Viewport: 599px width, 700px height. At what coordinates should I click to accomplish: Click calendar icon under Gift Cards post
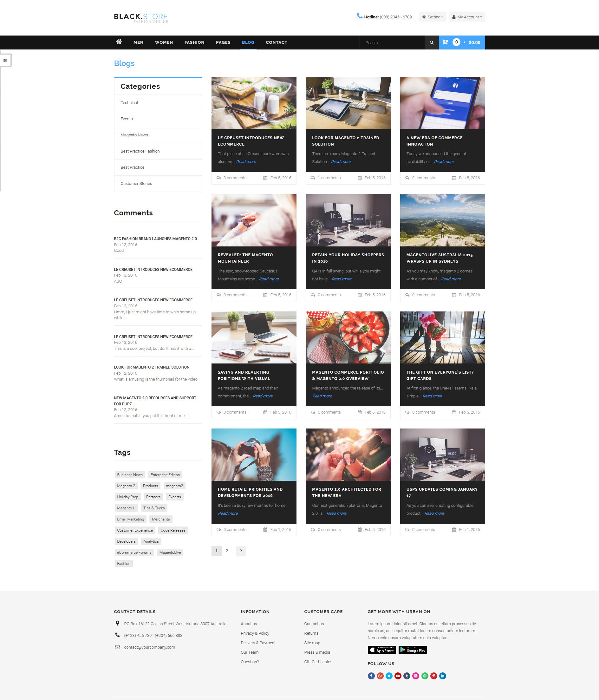(x=454, y=412)
